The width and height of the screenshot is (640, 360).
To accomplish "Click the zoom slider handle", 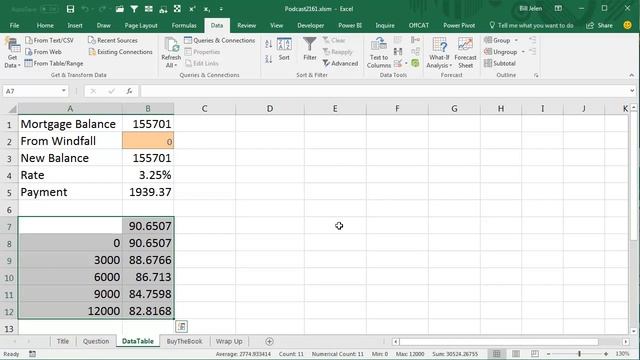I will pyautogui.click(x=579, y=354).
